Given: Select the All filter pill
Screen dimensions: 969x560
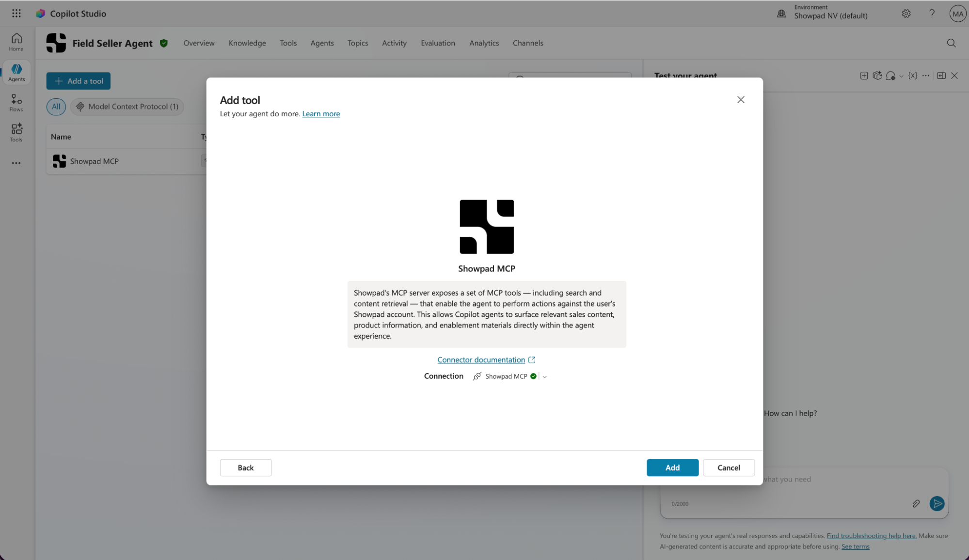Looking at the screenshot, I should click(56, 107).
